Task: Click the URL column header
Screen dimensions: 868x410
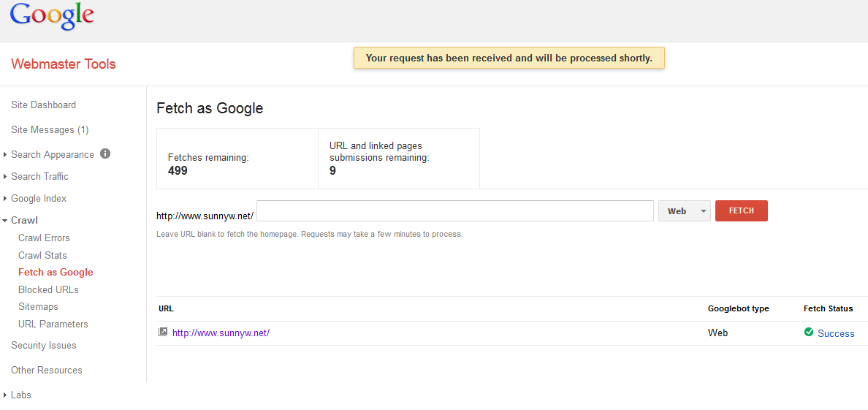Action: 166,308
